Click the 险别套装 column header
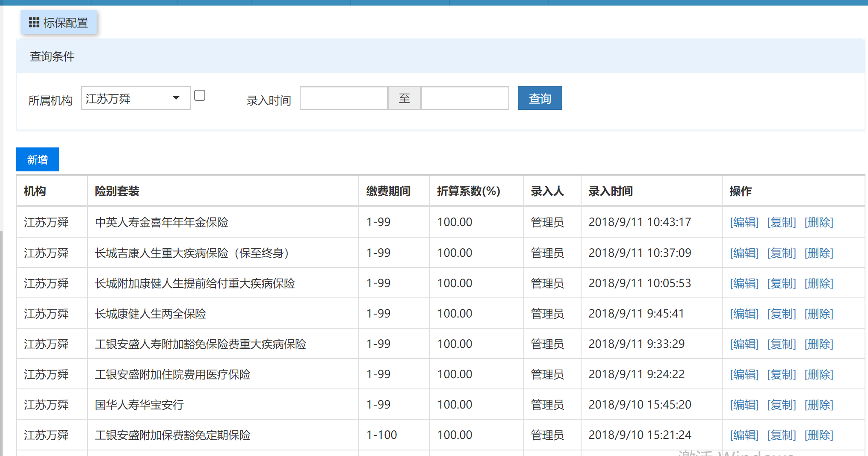 pos(117,191)
